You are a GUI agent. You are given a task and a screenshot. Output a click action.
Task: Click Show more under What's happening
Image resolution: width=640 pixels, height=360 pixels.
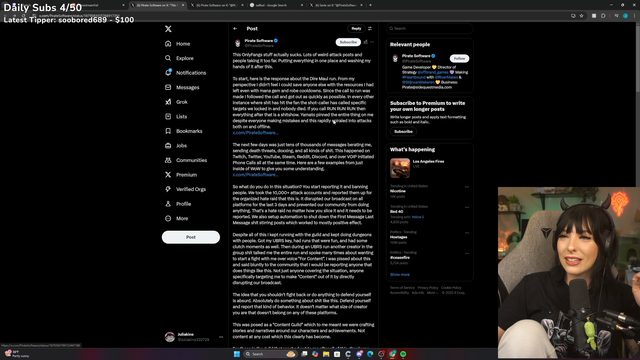pos(400,275)
